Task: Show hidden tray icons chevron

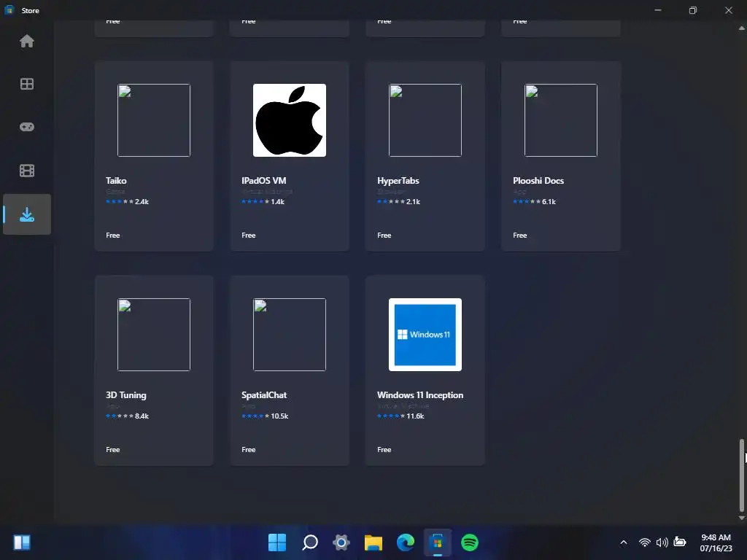Action: (x=623, y=542)
